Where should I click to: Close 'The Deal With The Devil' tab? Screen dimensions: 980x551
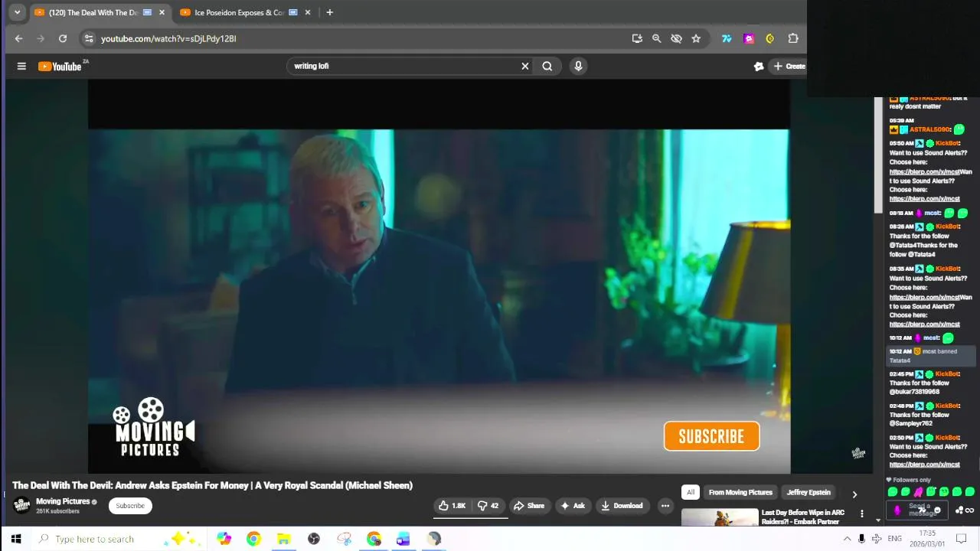pos(162,12)
